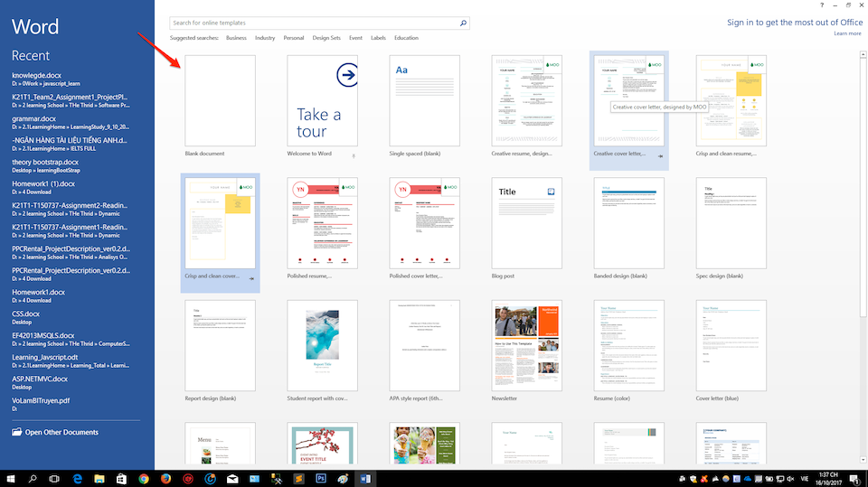868x487 pixels.
Task: Click the search magnifier icon for templates
Action: tap(463, 23)
